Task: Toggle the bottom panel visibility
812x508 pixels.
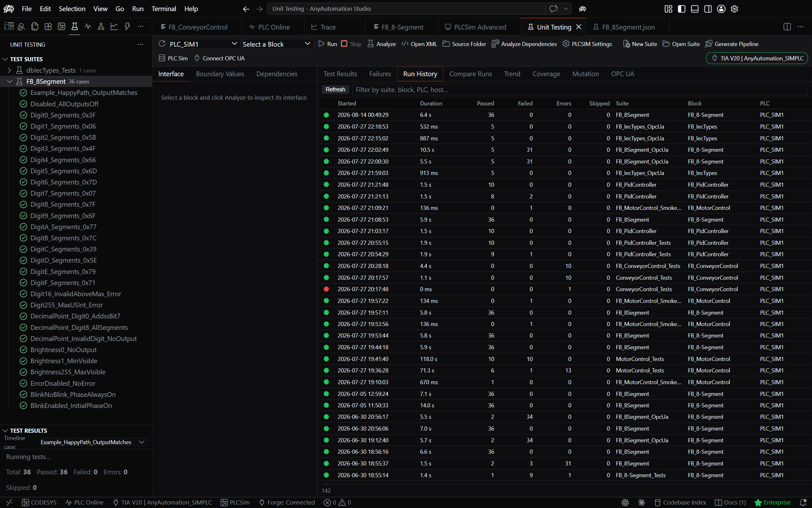Action: 695,9
